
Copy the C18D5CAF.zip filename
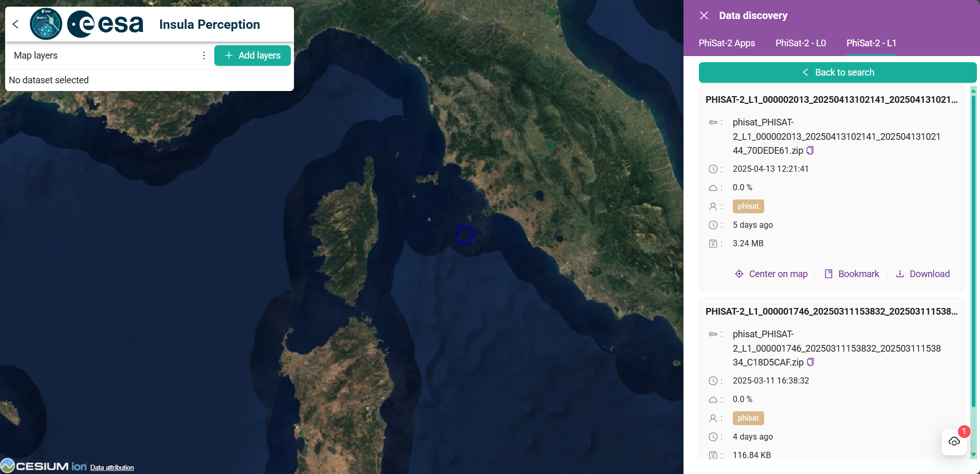click(x=810, y=362)
